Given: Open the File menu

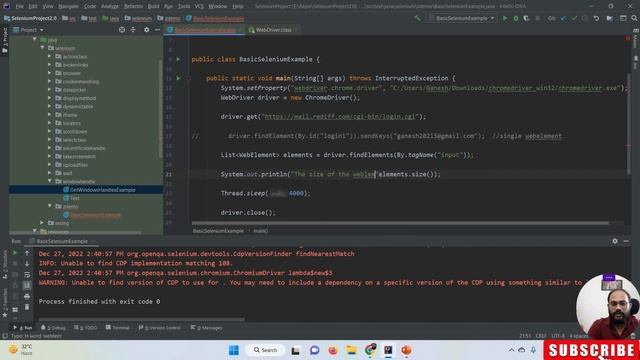Looking at the screenshot, I should [x=19, y=6].
